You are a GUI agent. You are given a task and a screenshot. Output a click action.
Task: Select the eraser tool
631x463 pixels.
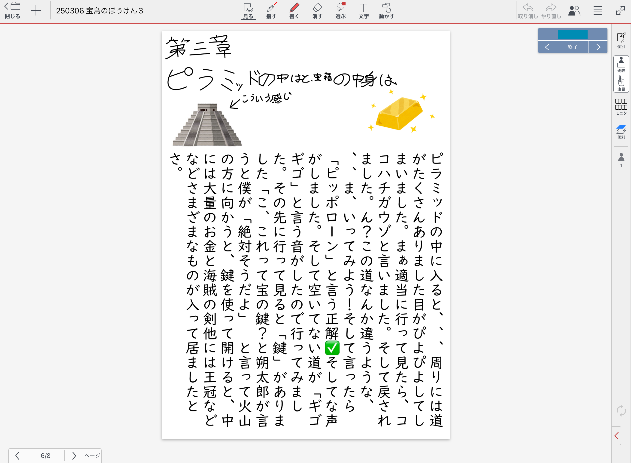(317, 11)
